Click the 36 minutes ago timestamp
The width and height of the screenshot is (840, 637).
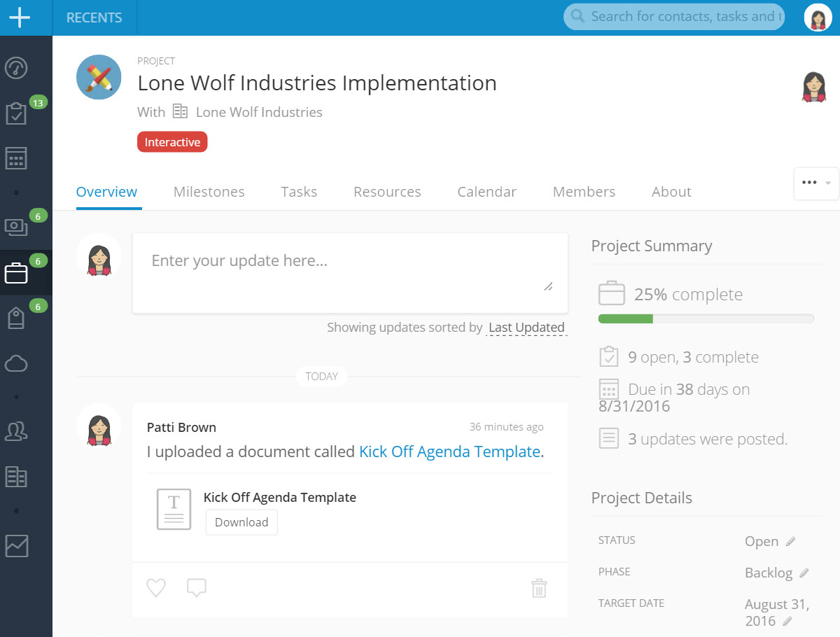(x=506, y=427)
